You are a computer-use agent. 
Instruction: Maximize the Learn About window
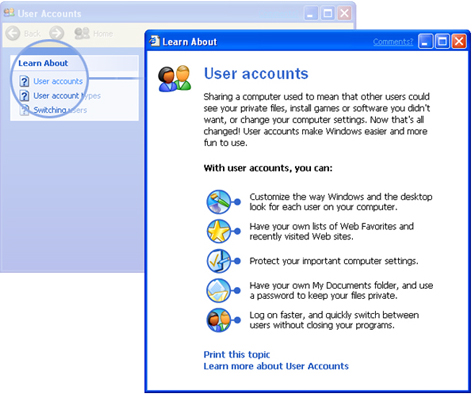pos(442,42)
